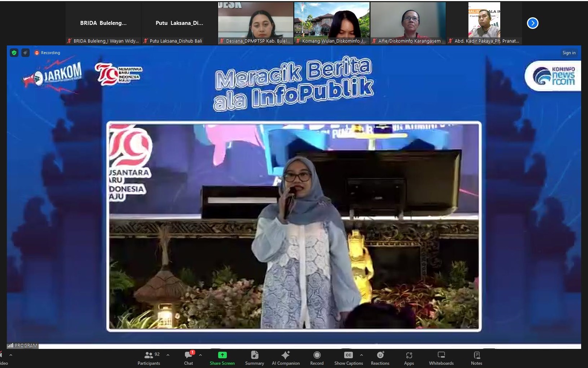Expand the Show Captions options caret
This screenshot has width=588, height=368.
pyautogui.click(x=362, y=355)
